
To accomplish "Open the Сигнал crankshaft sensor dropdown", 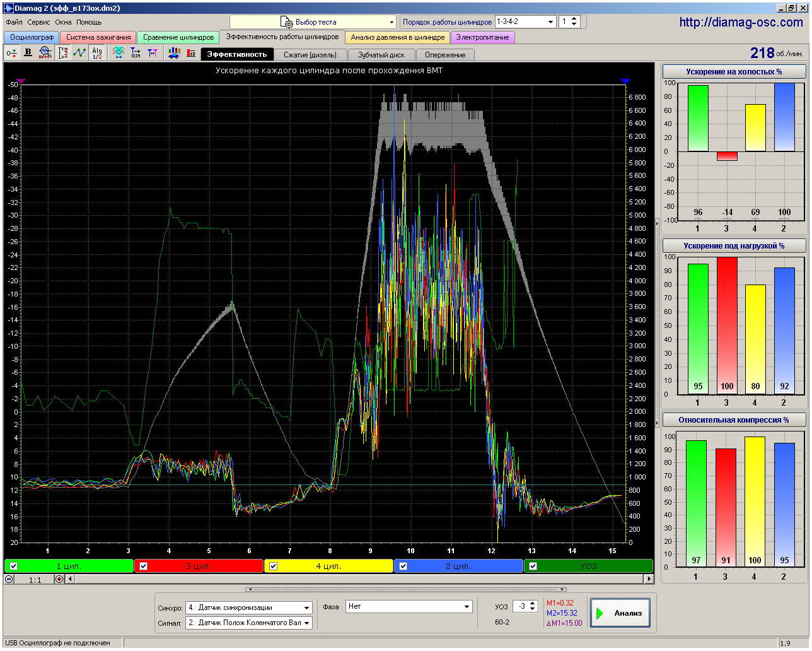I will click(249, 623).
